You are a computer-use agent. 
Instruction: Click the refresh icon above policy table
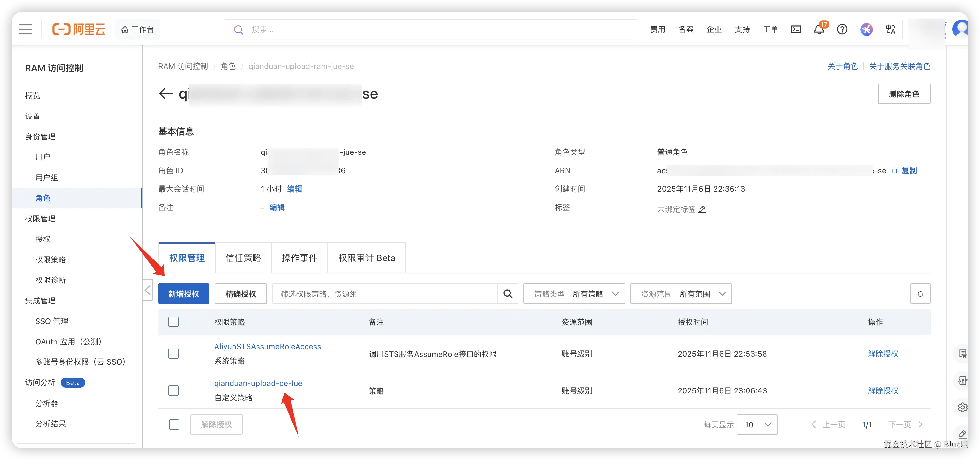[x=920, y=294]
